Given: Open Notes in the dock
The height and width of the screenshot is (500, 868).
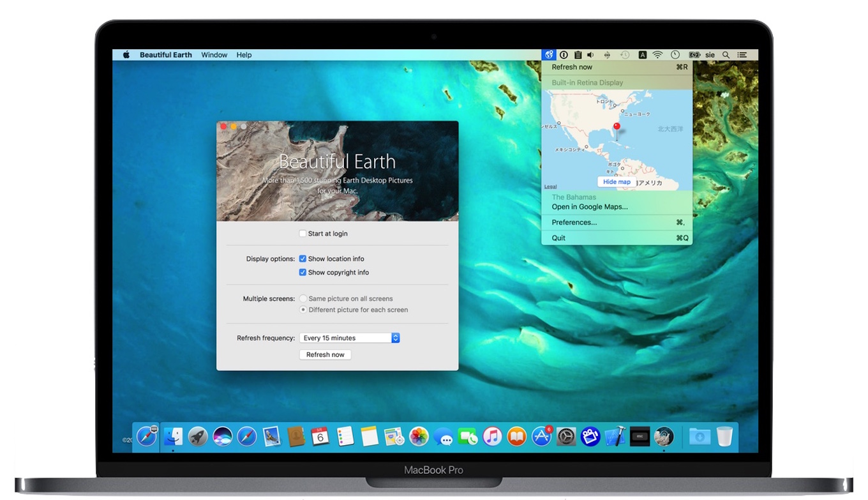Looking at the screenshot, I should click(x=370, y=437).
